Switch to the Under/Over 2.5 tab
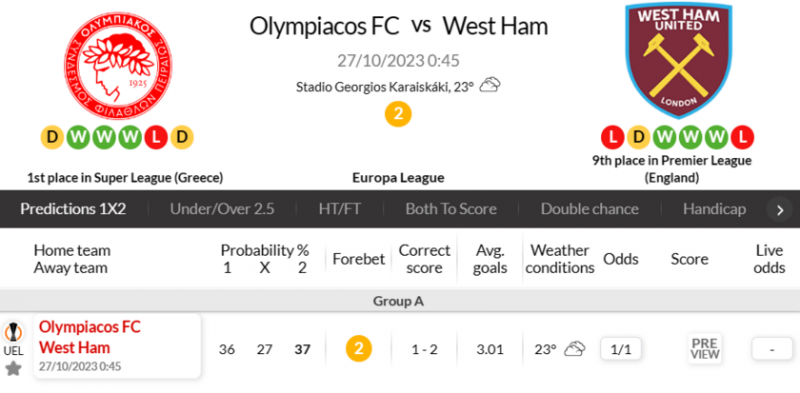This screenshot has width=800, height=393. point(222,209)
